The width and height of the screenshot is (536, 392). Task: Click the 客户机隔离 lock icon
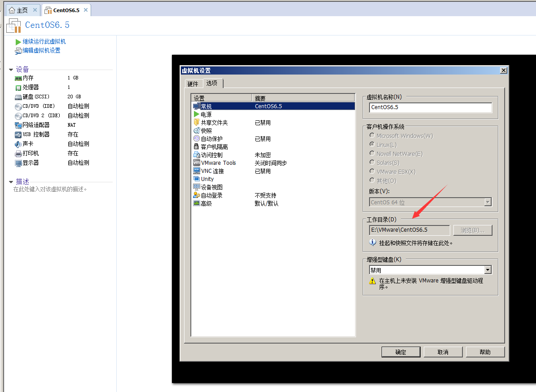196,146
